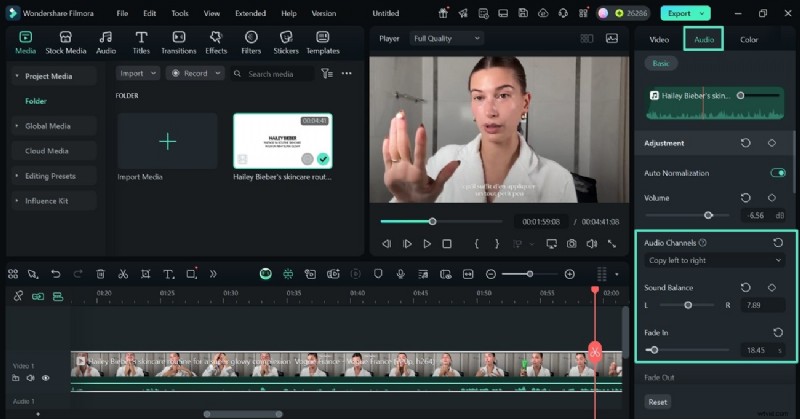The width and height of the screenshot is (800, 419).
Task: Expand Global Media tree
Action: (17, 126)
